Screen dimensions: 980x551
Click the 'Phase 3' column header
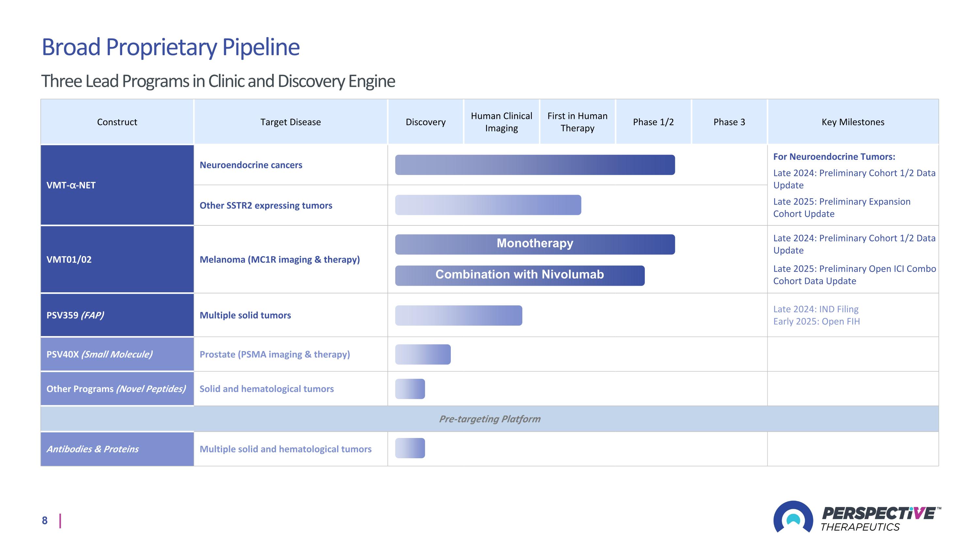[x=729, y=122]
